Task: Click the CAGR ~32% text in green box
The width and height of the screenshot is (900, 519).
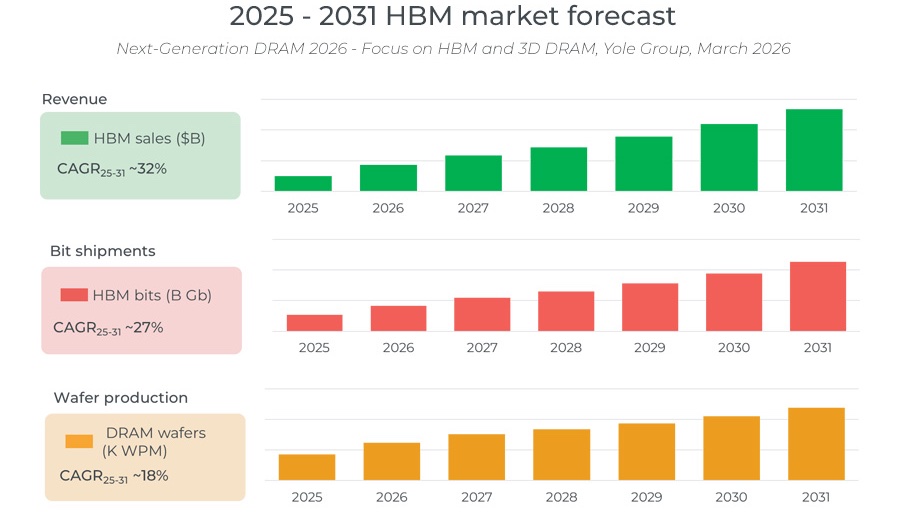Action: click(x=111, y=169)
